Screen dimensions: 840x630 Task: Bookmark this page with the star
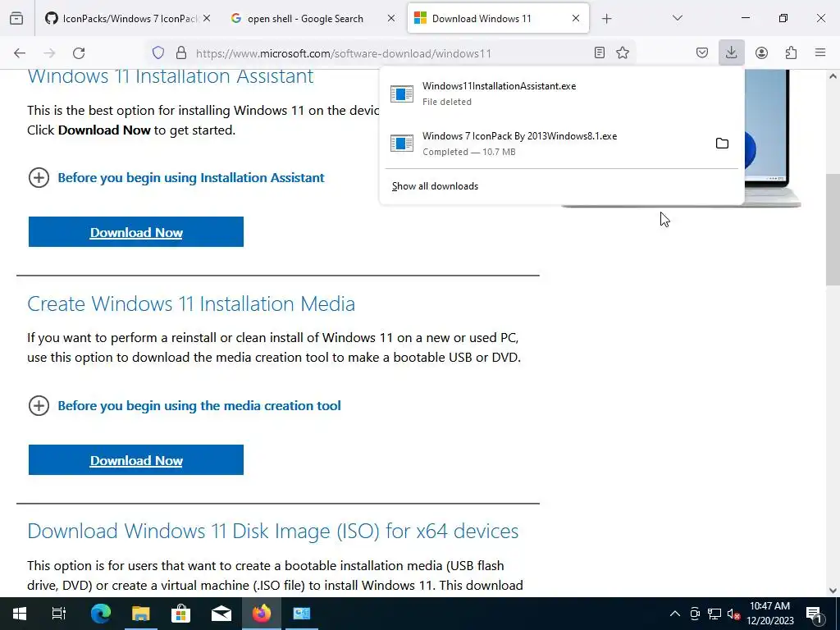623,53
